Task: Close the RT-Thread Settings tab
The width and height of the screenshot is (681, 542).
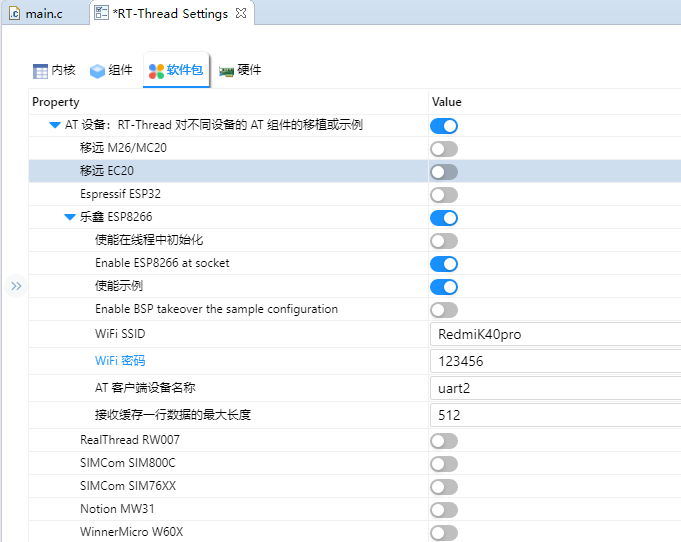Action: 241,13
